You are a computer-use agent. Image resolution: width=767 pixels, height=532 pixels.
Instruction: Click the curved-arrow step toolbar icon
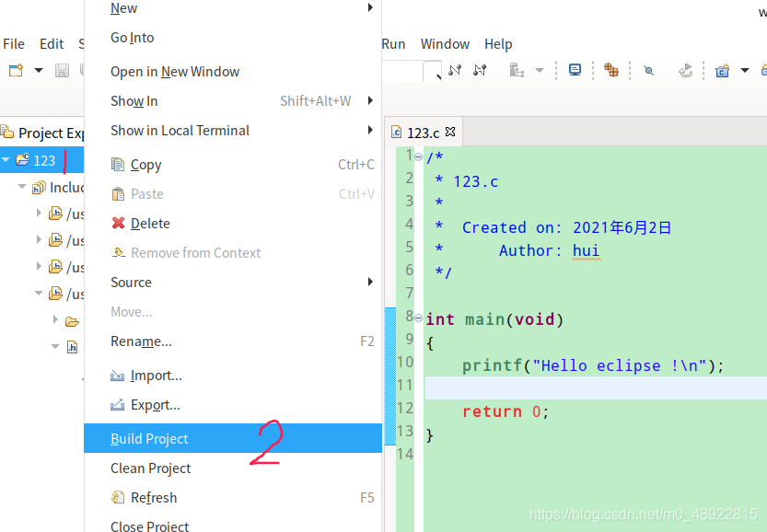(685, 71)
